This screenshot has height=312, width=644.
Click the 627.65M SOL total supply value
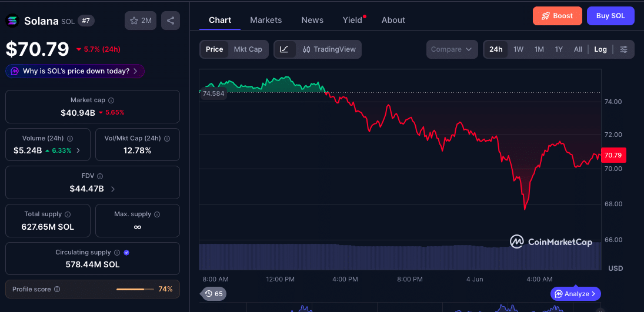click(x=48, y=227)
